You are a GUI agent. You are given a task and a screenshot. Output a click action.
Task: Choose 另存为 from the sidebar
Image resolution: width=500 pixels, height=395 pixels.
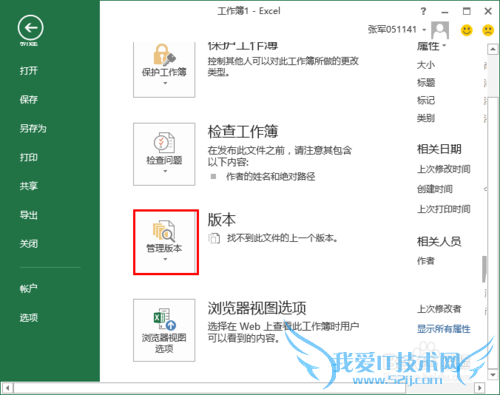click(33, 128)
